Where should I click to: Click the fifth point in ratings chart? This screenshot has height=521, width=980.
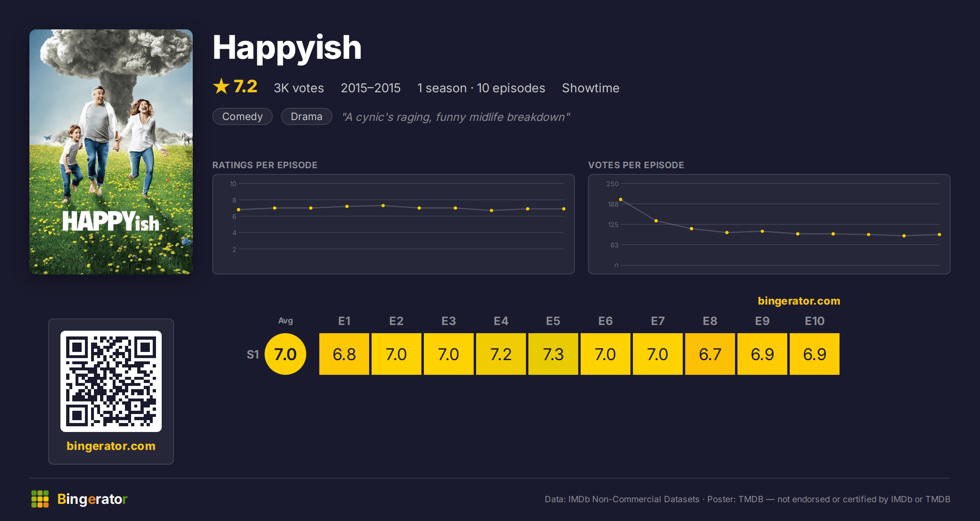point(383,205)
